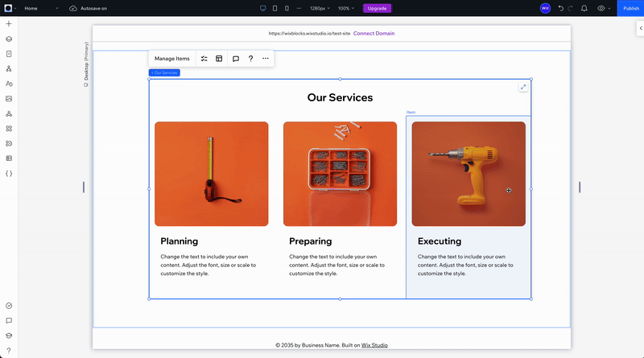Click the site URL text
The width and height of the screenshot is (644, 358).
click(x=309, y=33)
